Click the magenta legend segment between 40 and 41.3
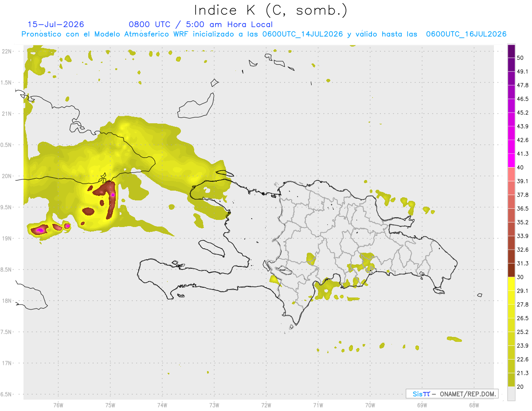Image resolution: width=532 pixels, height=411 pixels. (x=511, y=160)
